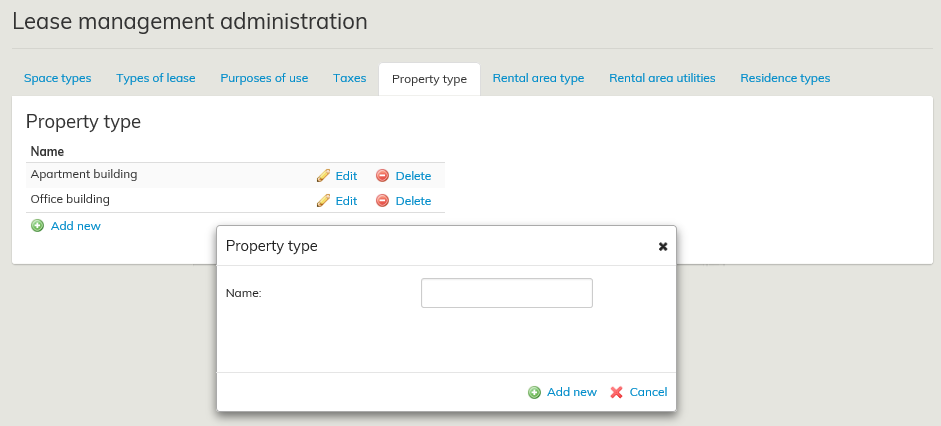
Task: Click the Delete text link for Apartment building
Action: (x=413, y=176)
